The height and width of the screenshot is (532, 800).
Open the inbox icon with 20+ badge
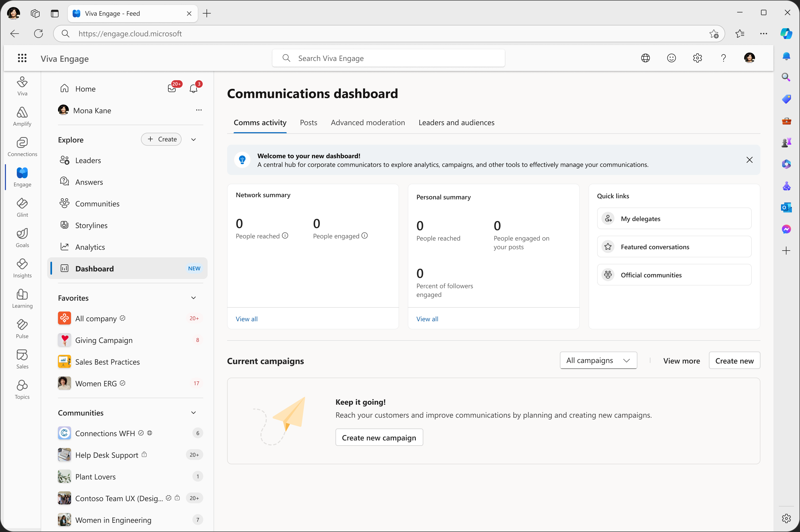point(172,89)
